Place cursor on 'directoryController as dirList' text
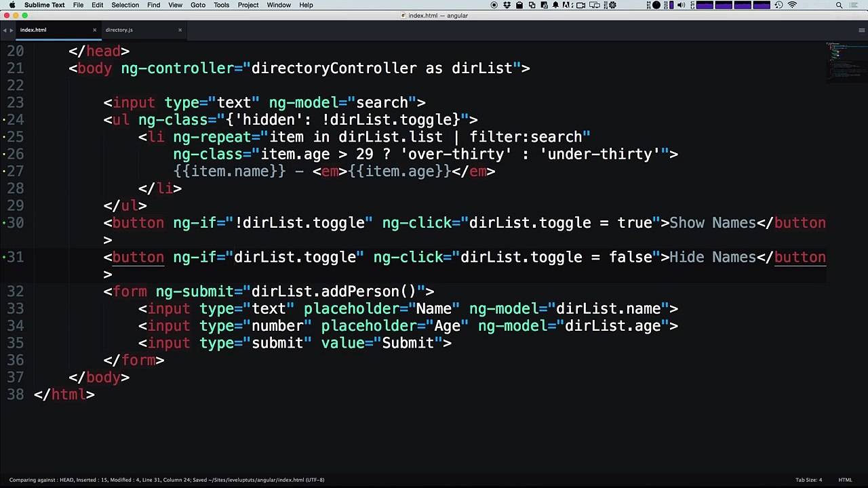This screenshot has height=488, width=868. click(382, 68)
